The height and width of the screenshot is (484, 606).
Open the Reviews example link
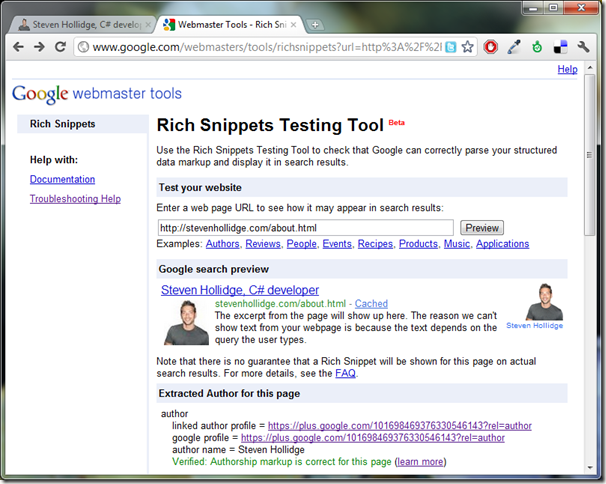pyautogui.click(x=263, y=244)
